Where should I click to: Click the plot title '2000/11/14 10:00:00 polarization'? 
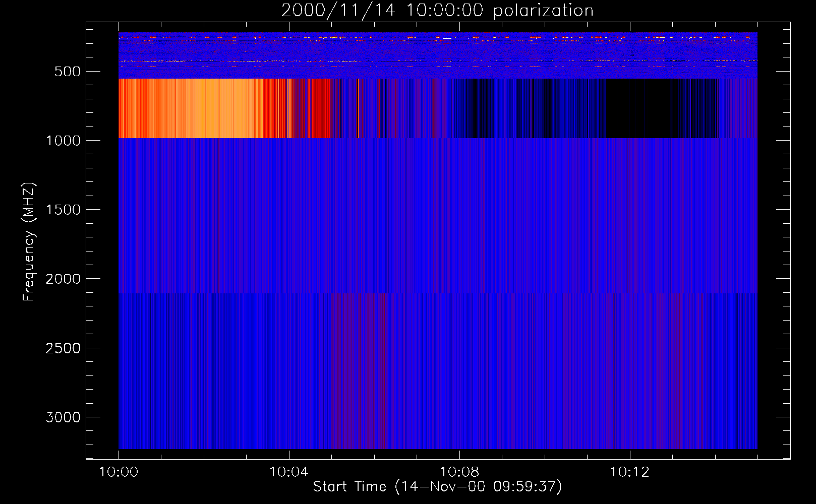[x=437, y=11]
